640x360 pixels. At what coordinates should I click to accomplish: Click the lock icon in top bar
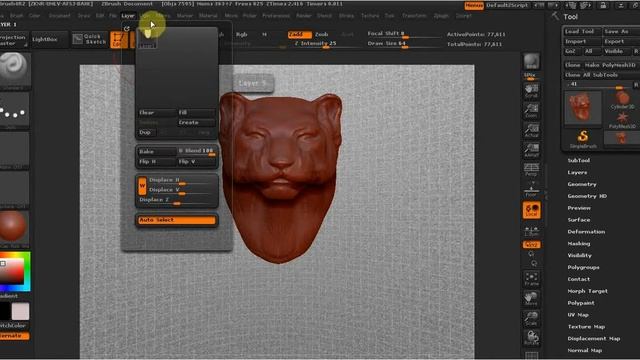603,6
